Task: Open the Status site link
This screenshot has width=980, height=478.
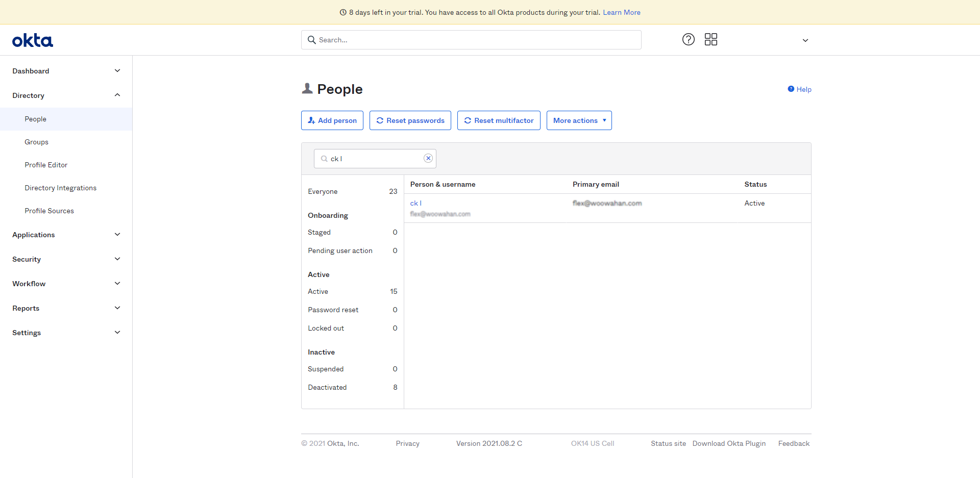Action: [x=668, y=443]
